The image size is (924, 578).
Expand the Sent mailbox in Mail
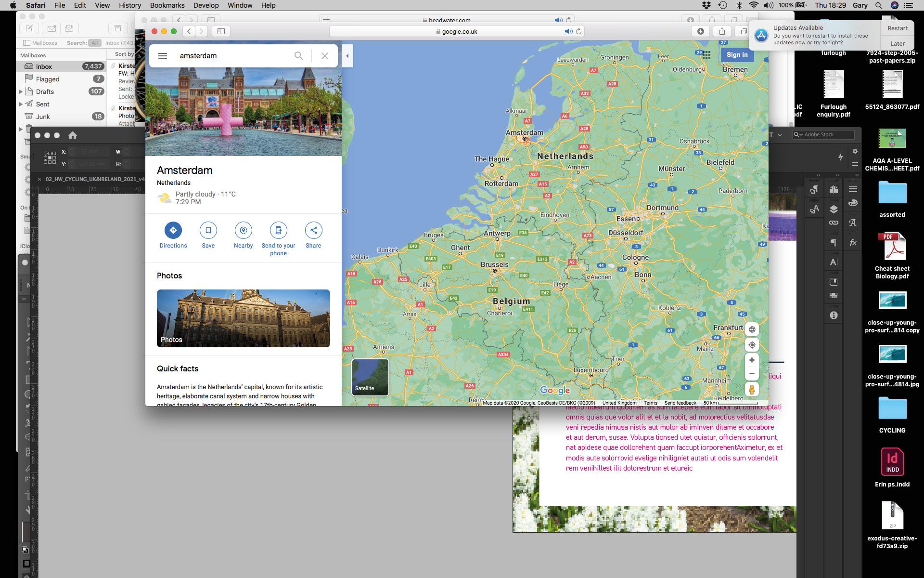(x=21, y=104)
